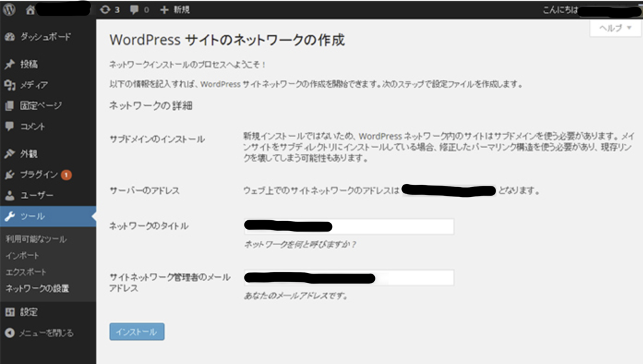Click the collapse menu arrow icon
Image resolution: width=643 pixels, height=364 pixels.
(x=10, y=333)
